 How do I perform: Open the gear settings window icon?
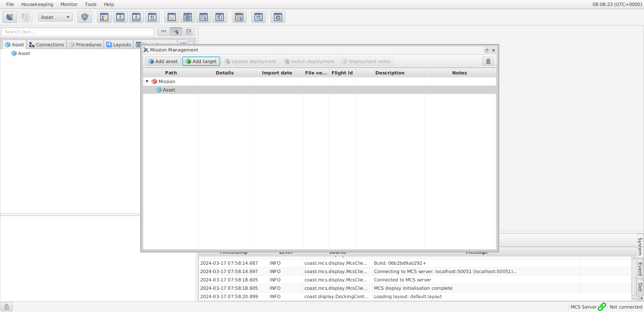(278, 17)
